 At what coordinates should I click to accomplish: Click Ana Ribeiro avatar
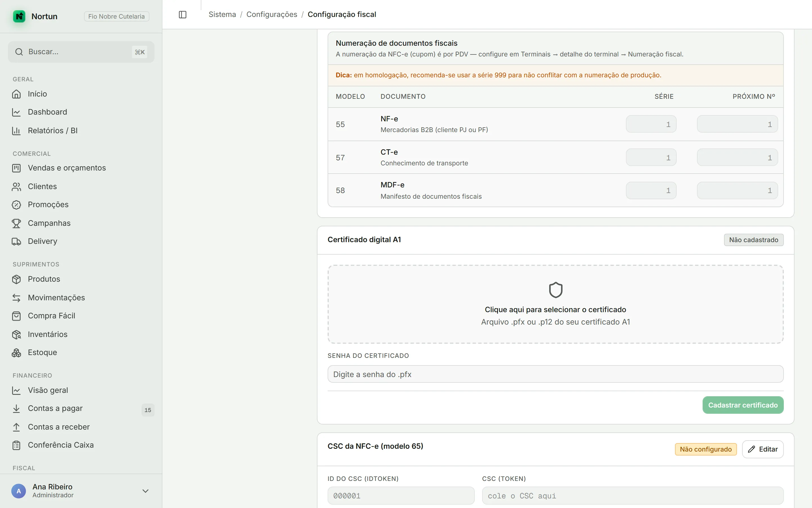click(19, 491)
